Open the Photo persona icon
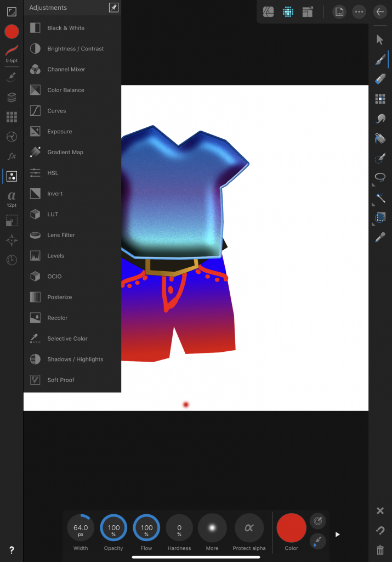 pos(268,12)
